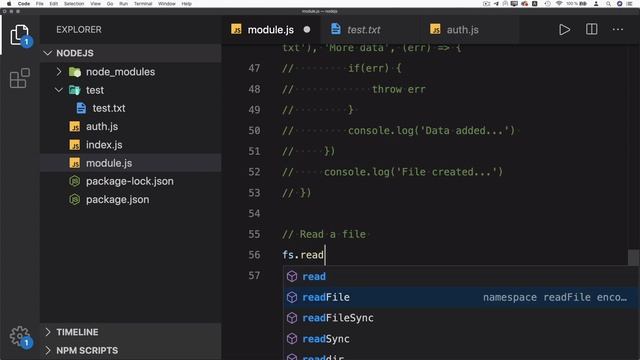Click the index.js JS file icon
This screenshot has height=360, width=640.
click(75, 145)
